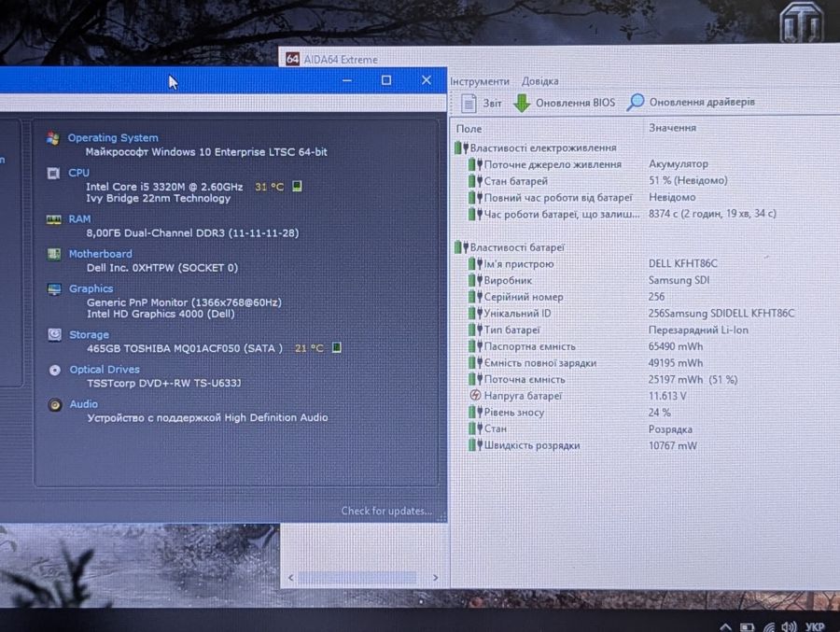Screen dimensions: 840x632
Task: Click the AIDA64 horizontal scrollbar thumb
Action: [x=357, y=577]
